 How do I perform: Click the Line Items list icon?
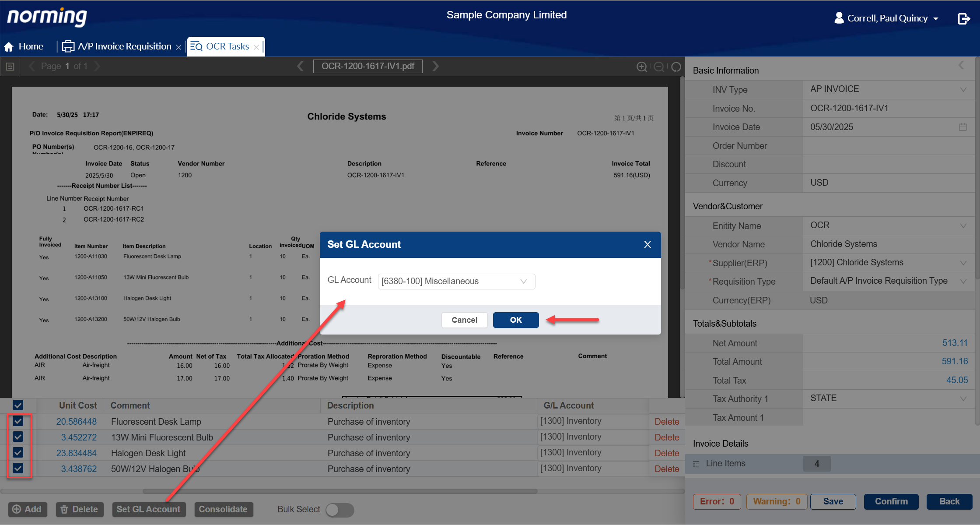696,463
